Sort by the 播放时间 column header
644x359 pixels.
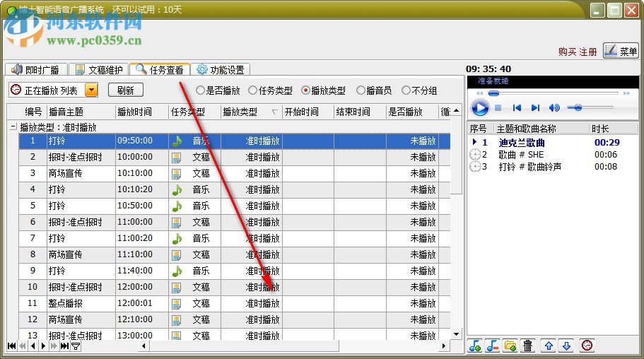142,112
